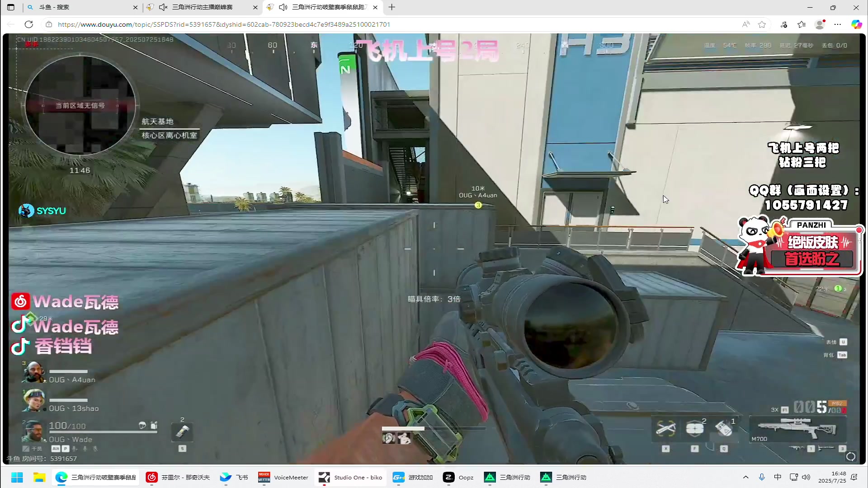Click the taskbar microphone icon

click(x=762, y=477)
